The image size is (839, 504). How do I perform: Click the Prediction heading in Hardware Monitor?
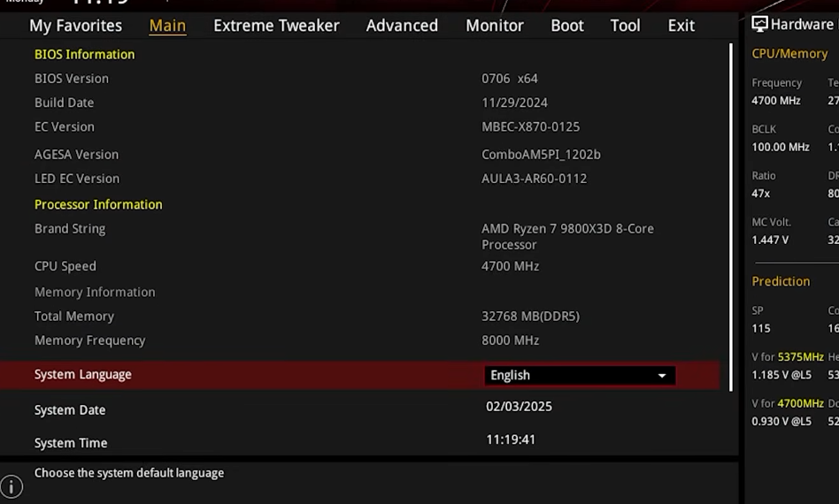[x=781, y=282]
